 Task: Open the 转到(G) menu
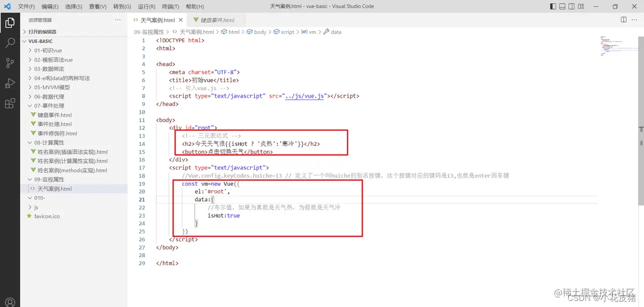(x=122, y=7)
